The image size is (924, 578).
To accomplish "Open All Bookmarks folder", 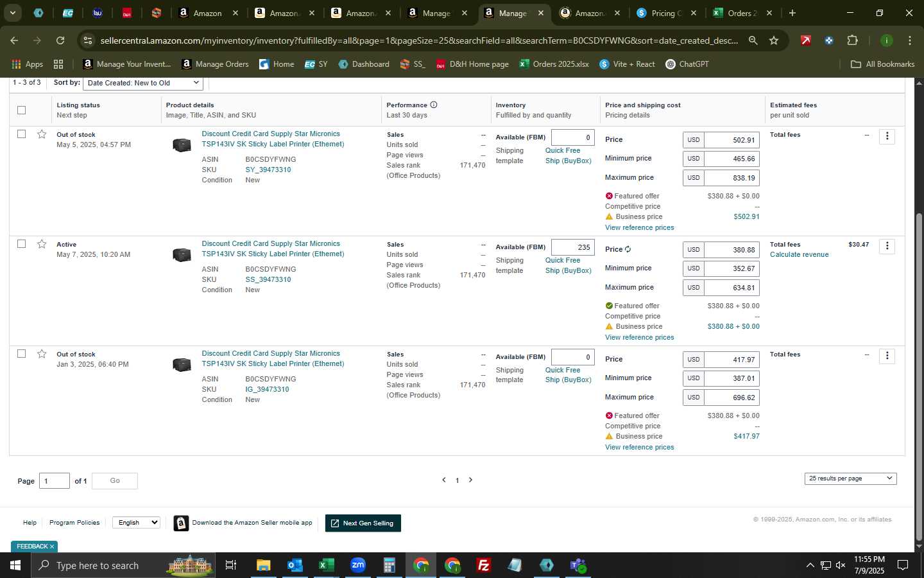I will click(882, 64).
